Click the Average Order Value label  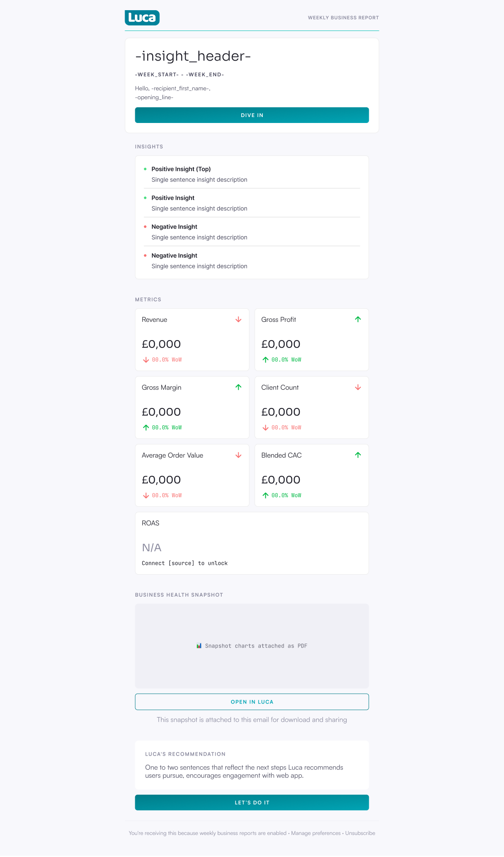(x=173, y=455)
